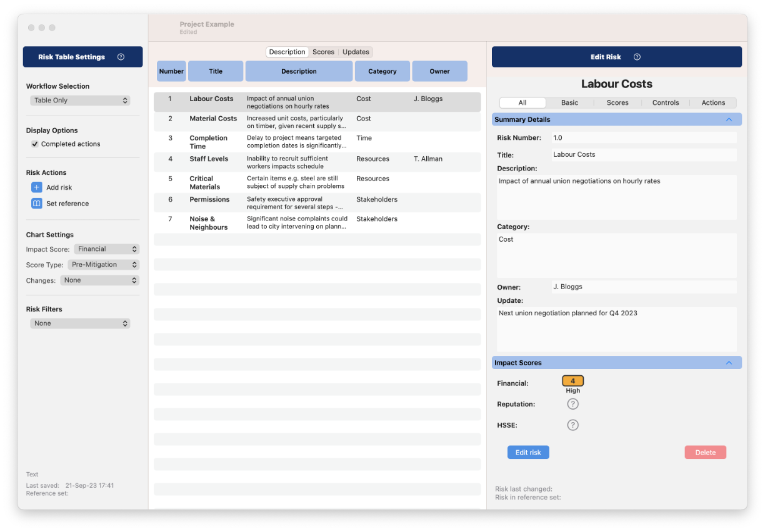Click the Reputation score question mark

(572, 404)
